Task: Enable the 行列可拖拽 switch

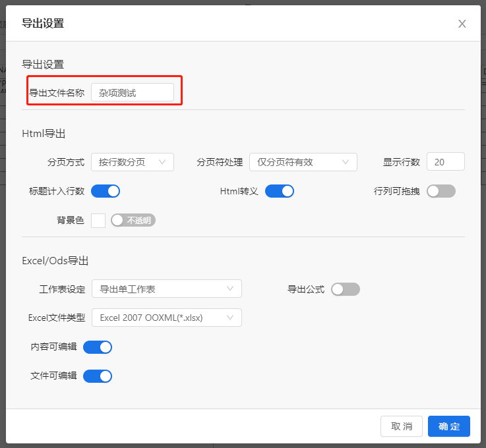Action: pos(441,191)
